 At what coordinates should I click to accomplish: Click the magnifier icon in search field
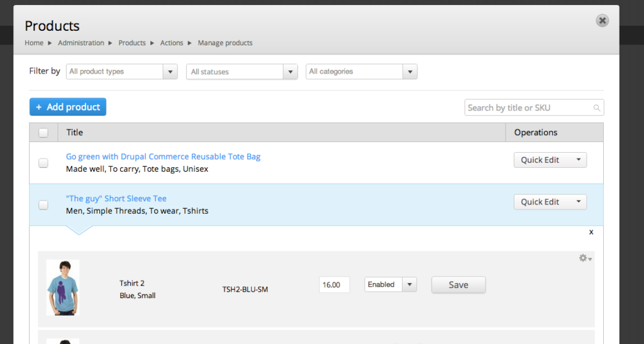point(597,108)
